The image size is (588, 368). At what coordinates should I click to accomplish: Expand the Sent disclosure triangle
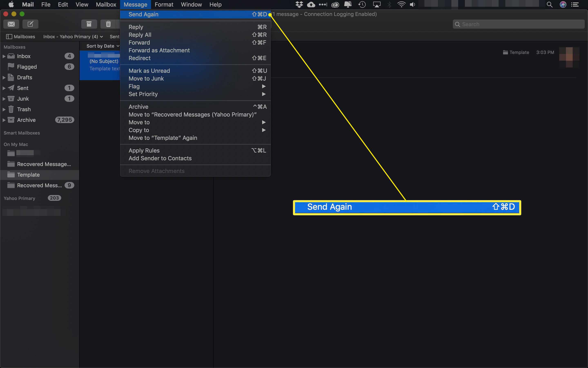click(x=4, y=88)
